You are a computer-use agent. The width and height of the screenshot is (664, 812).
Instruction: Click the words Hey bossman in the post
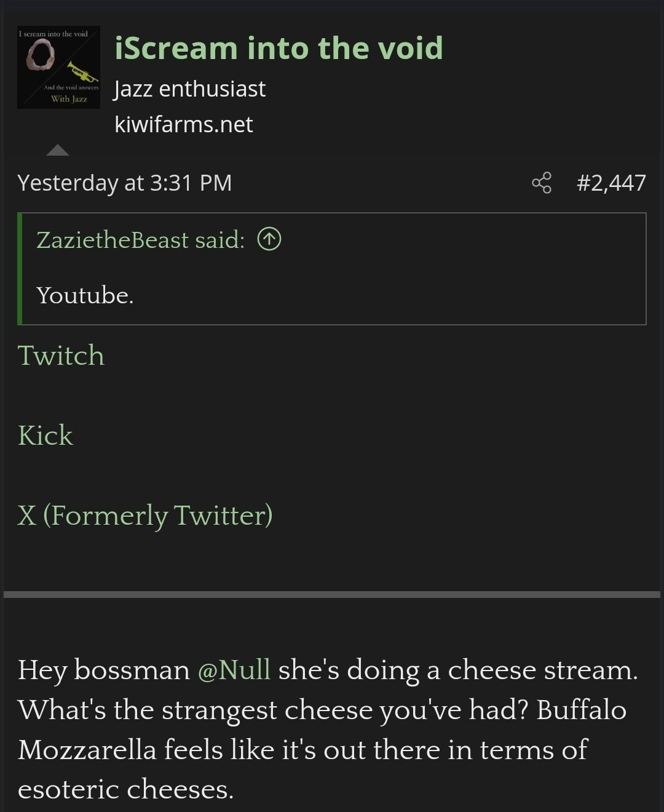103,670
